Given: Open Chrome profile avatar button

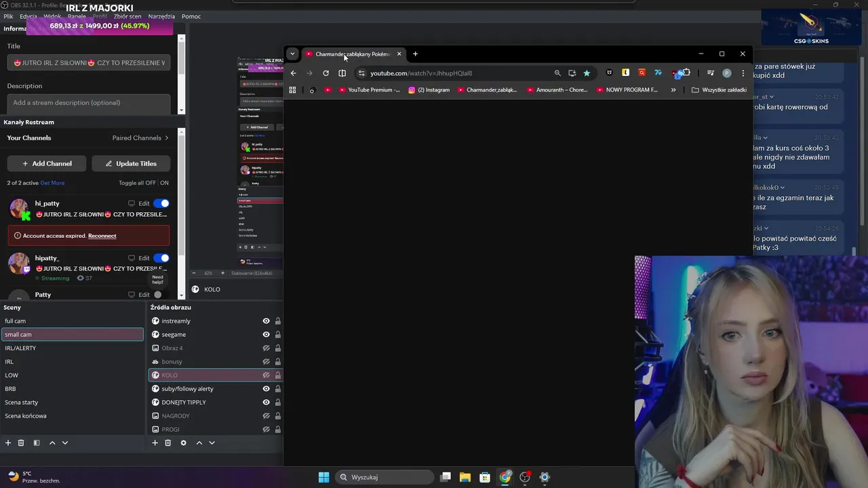Looking at the screenshot, I should (727, 73).
